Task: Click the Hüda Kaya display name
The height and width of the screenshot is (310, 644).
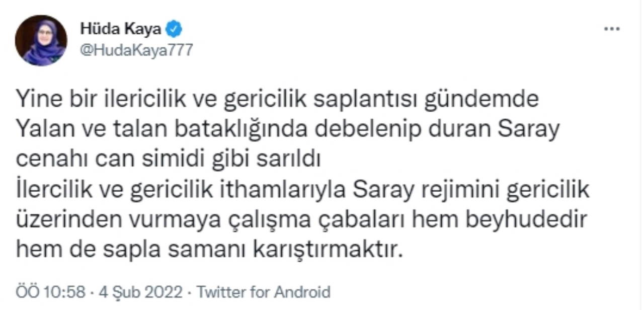Action: tap(121, 29)
